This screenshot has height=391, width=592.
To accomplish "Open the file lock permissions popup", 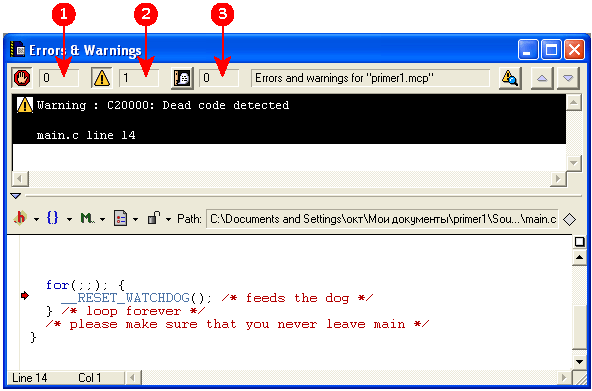I will 159,219.
